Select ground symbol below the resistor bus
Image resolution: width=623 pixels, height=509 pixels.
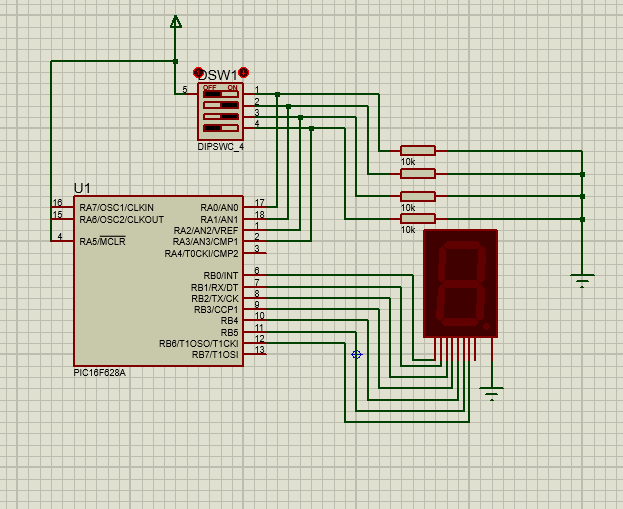click(x=582, y=281)
